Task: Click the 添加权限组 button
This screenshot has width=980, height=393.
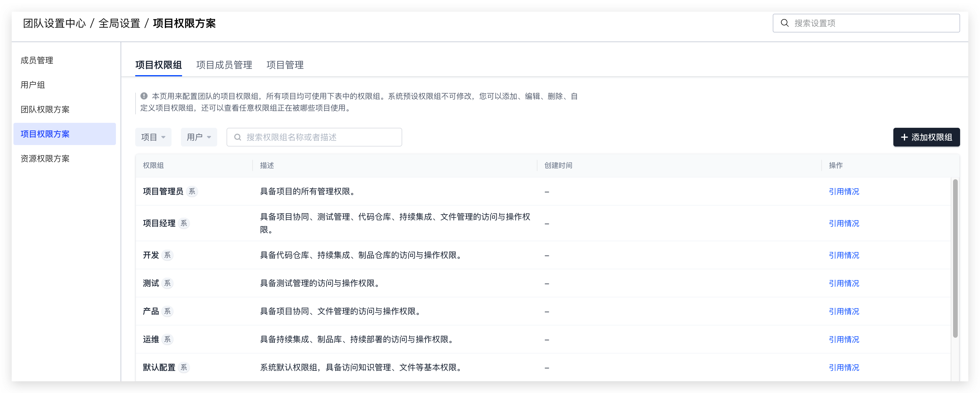Action: coord(926,137)
